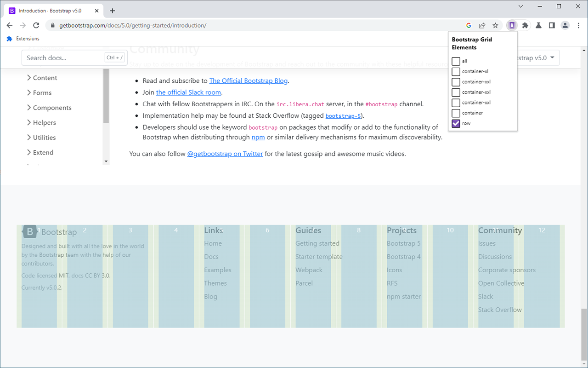The width and height of the screenshot is (588, 368).
Task: Check the 'all' grid elements checkbox
Action: click(456, 61)
